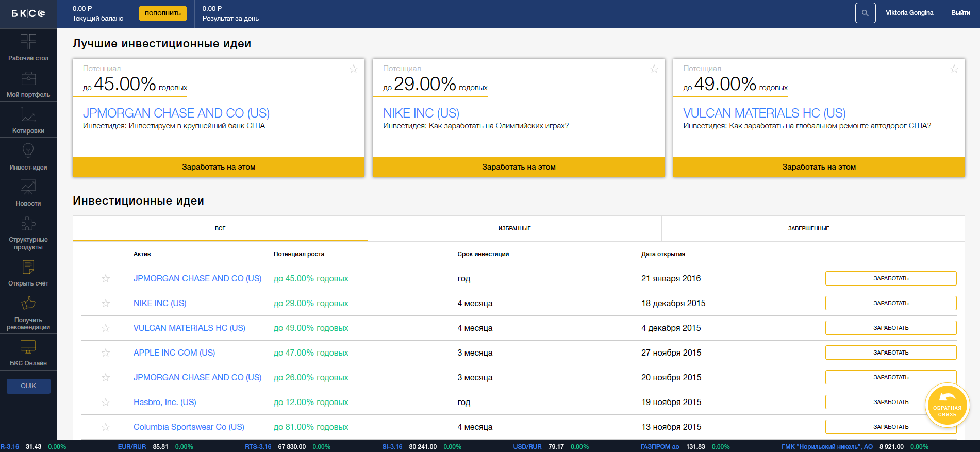Click ЗАРАБОТАТЬ for the NIKE row
The image size is (980, 452).
click(x=891, y=303)
